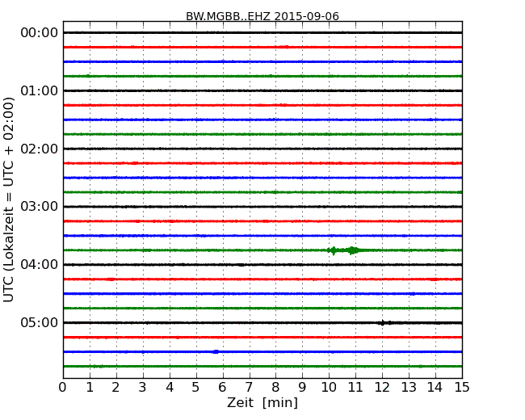Click the large seismic event on green trace
525x420 pixels.
coord(345,250)
